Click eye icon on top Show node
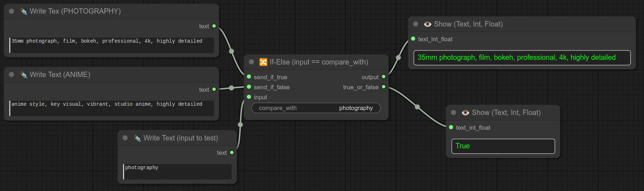Image resolution: width=644 pixels, height=191 pixels. tap(428, 24)
